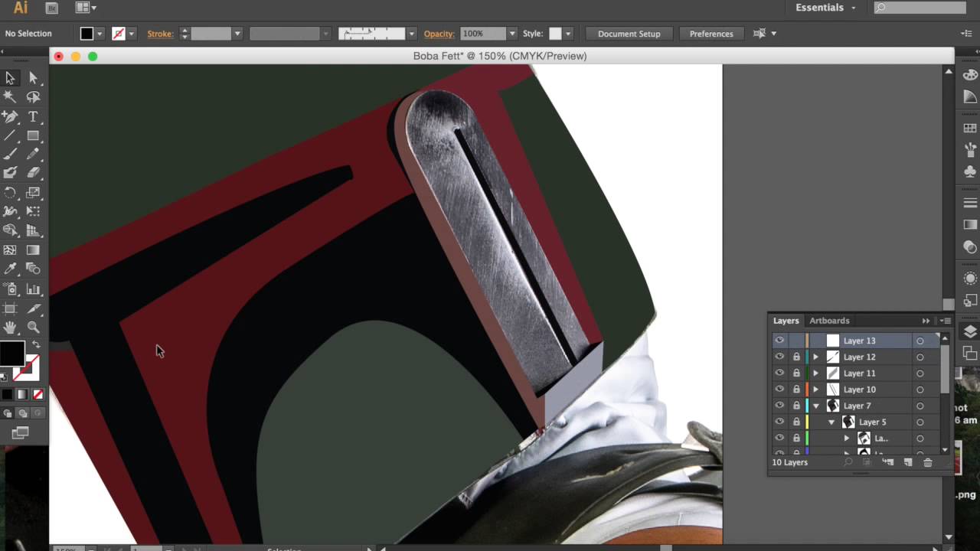
Task: Switch to the Layers tab
Action: click(x=786, y=321)
